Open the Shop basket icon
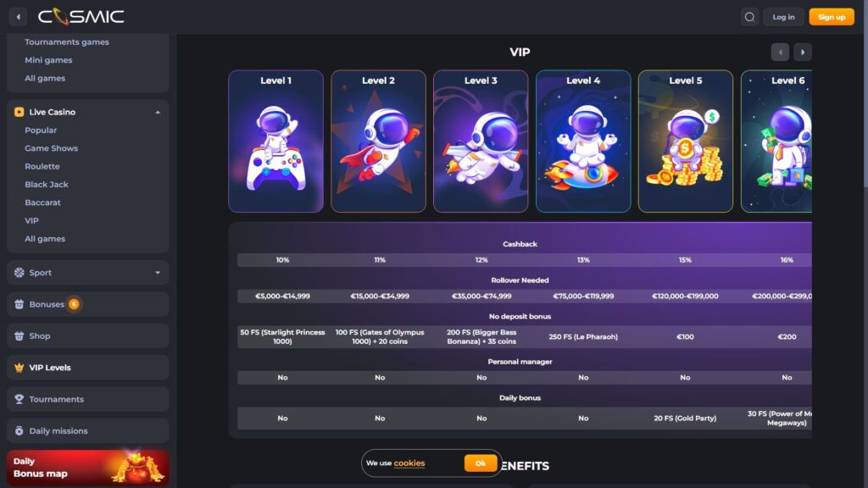Screen dimensions: 868x488 (x=19, y=335)
